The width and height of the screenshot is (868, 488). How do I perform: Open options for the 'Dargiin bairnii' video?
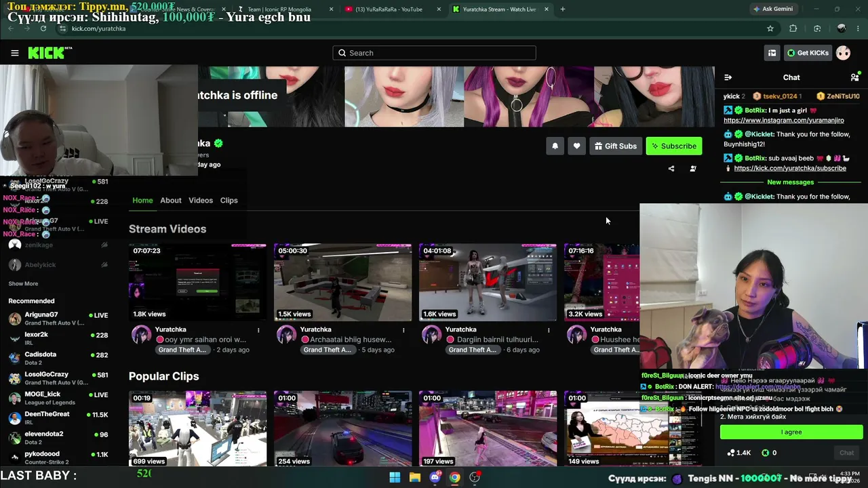549,330
